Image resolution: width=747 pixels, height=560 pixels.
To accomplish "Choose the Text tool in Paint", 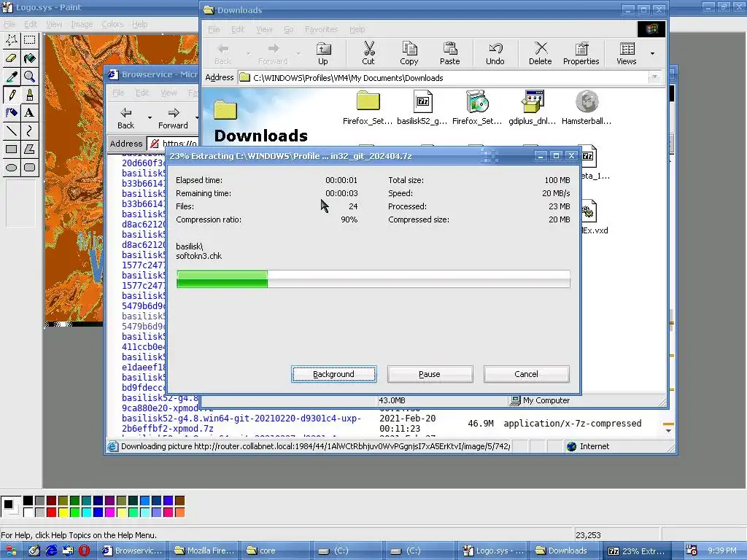I will (x=29, y=112).
